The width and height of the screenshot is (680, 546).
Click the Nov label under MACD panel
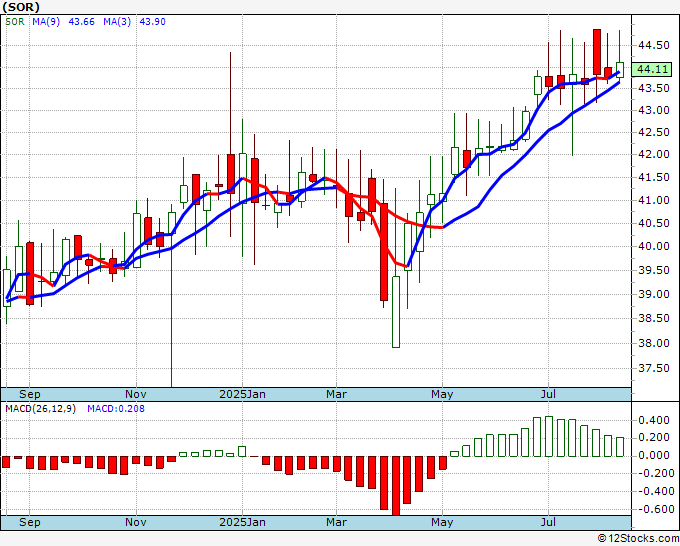(x=136, y=522)
